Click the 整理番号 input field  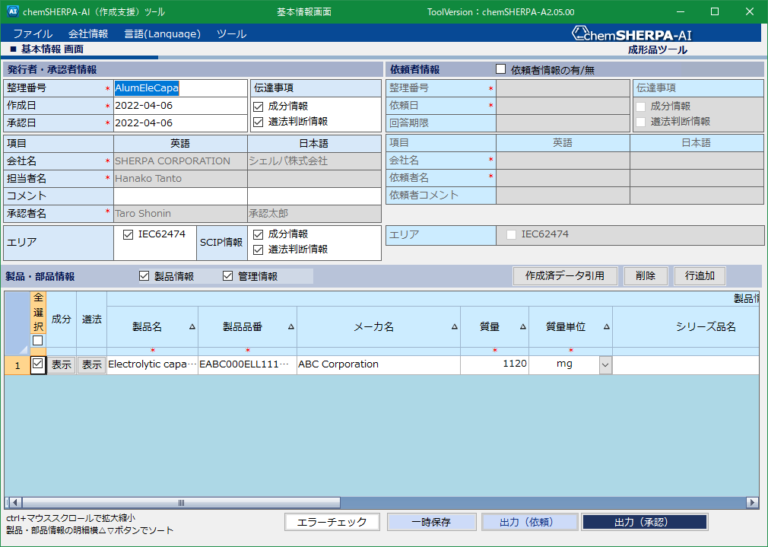pos(180,88)
